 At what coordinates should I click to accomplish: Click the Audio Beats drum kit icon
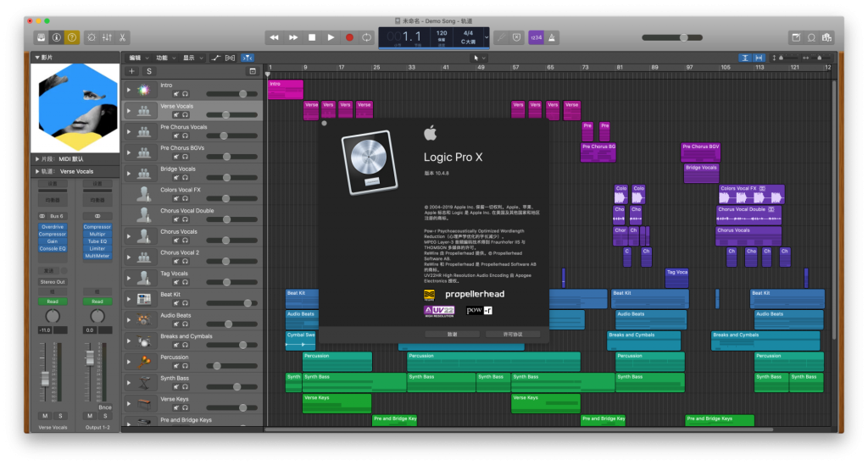[144, 320]
